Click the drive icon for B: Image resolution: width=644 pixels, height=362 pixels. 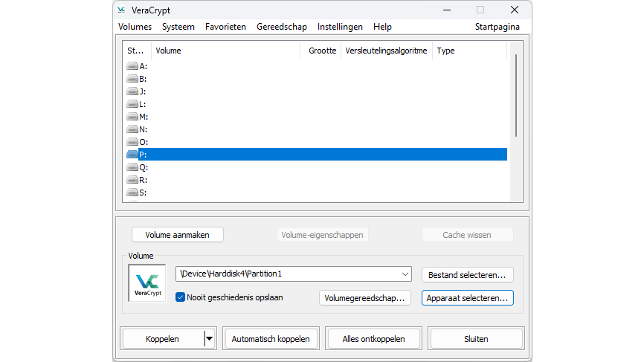click(x=132, y=79)
